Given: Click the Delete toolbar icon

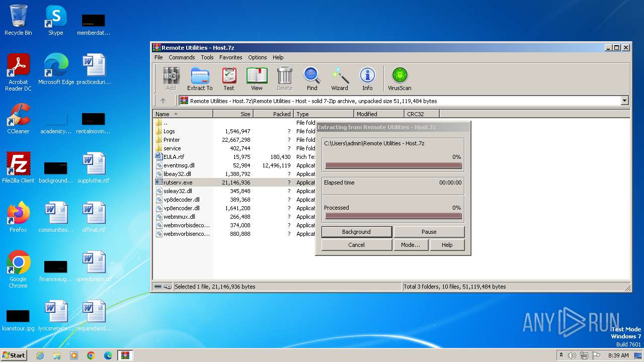Looking at the screenshot, I should 284,79.
